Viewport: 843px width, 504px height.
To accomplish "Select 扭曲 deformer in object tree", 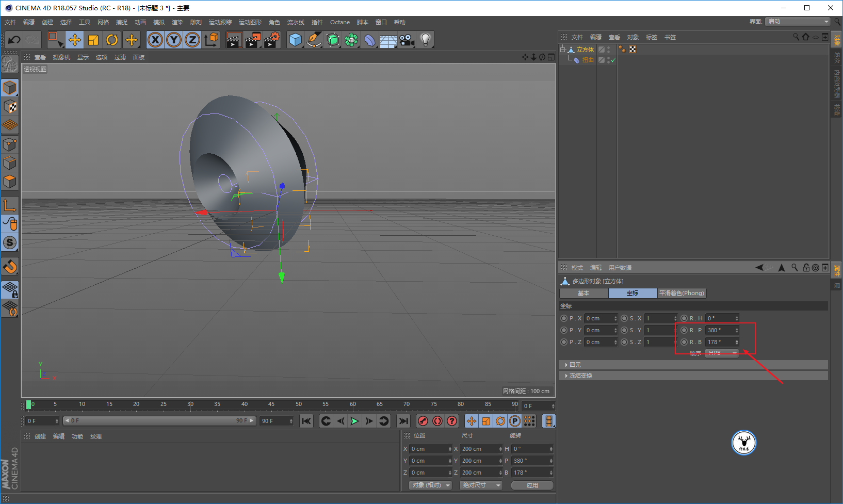I will pos(588,60).
